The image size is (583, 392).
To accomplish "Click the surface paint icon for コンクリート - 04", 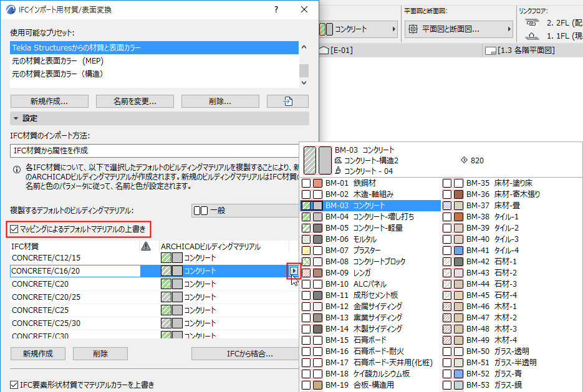I will point(338,171).
